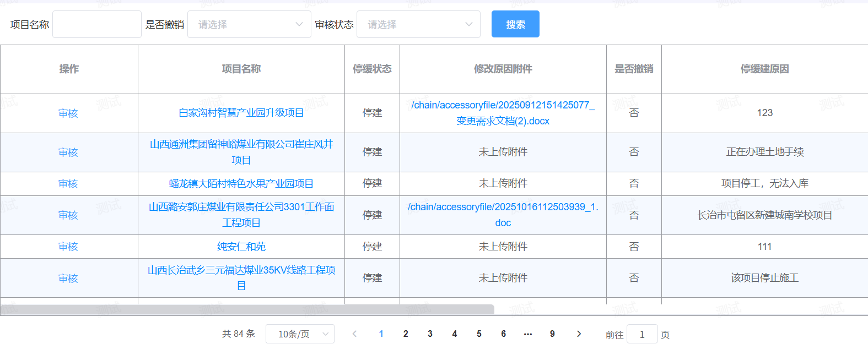
Task: Open project 山西长治武乡三元福达煤业35KV线路工程项目
Action: [x=241, y=278]
